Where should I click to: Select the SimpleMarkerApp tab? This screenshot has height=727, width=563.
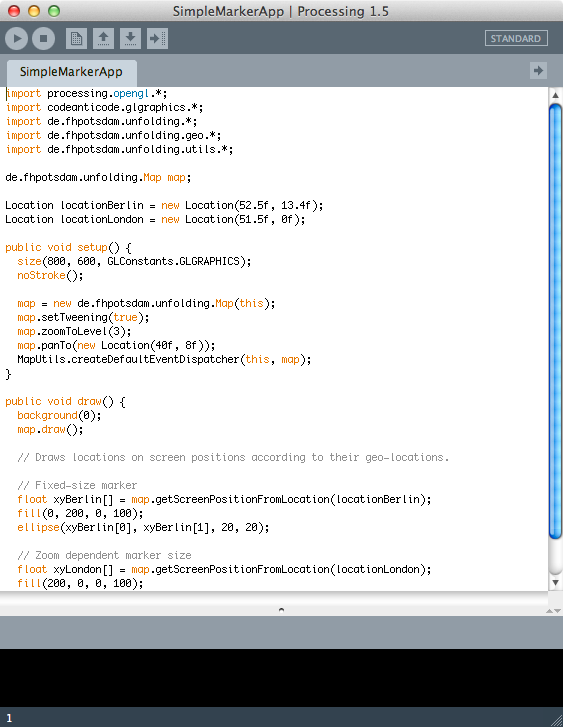click(x=71, y=72)
